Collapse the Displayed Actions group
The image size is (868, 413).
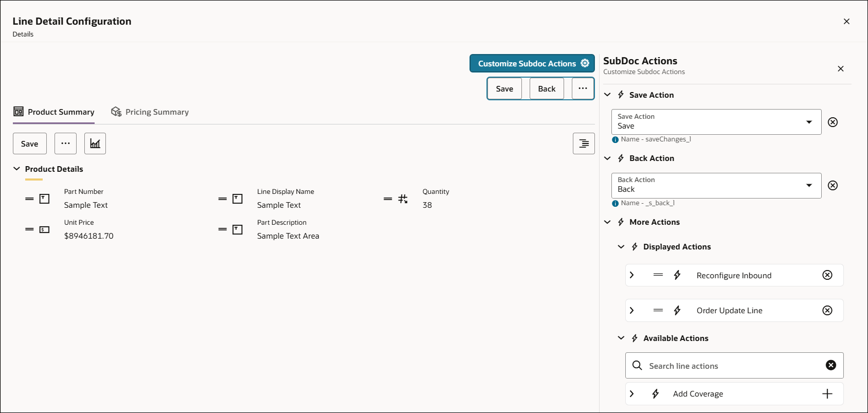pyautogui.click(x=621, y=246)
